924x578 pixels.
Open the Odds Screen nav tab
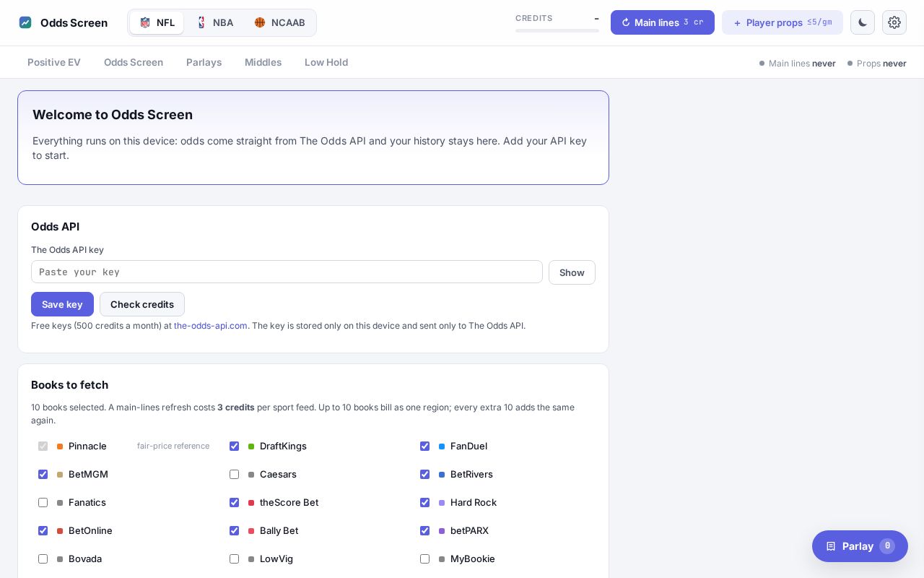click(134, 62)
